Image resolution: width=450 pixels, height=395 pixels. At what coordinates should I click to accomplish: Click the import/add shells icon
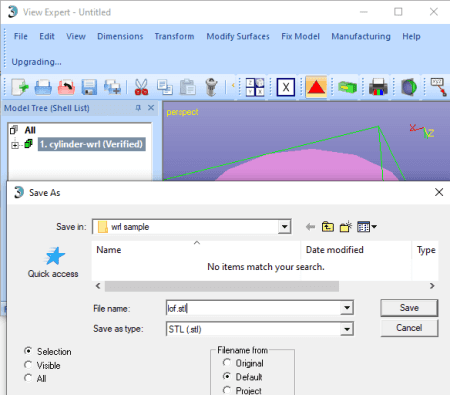click(x=112, y=87)
